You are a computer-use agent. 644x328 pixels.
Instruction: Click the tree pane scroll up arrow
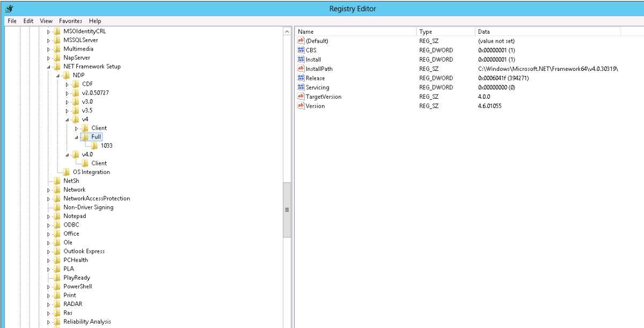[287, 32]
